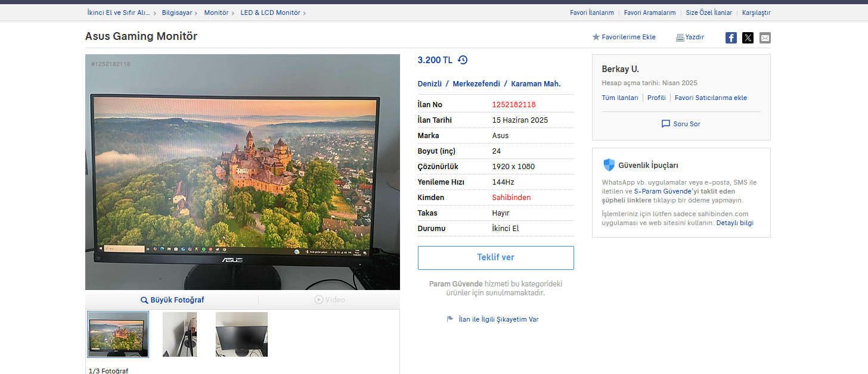
Task: Click the Merkezefendi district link
Action: tap(476, 84)
